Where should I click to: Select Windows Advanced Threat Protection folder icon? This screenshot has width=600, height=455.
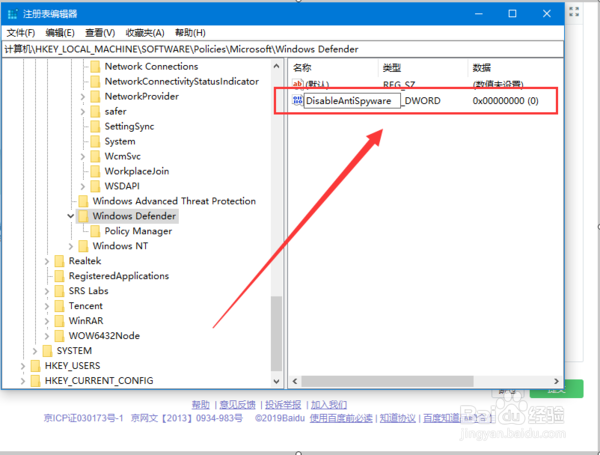[x=83, y=201]
